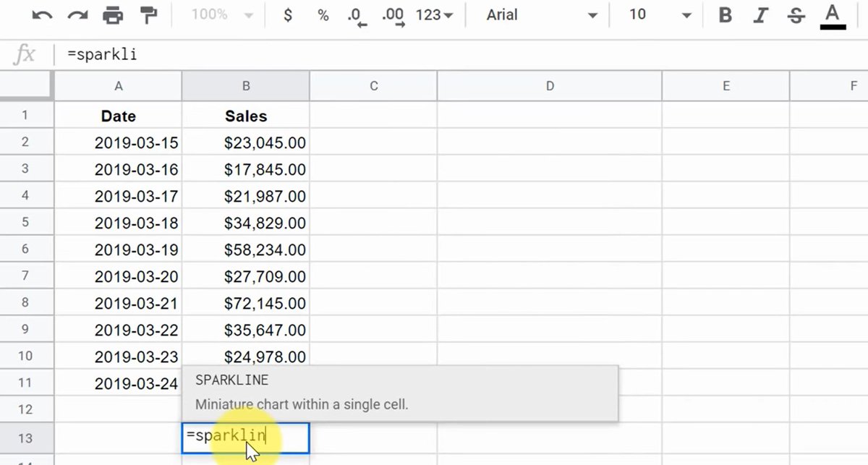This screenshot has width=868, height=465.
Task: Click the active =sparklin edit cell
Action: 246,438
